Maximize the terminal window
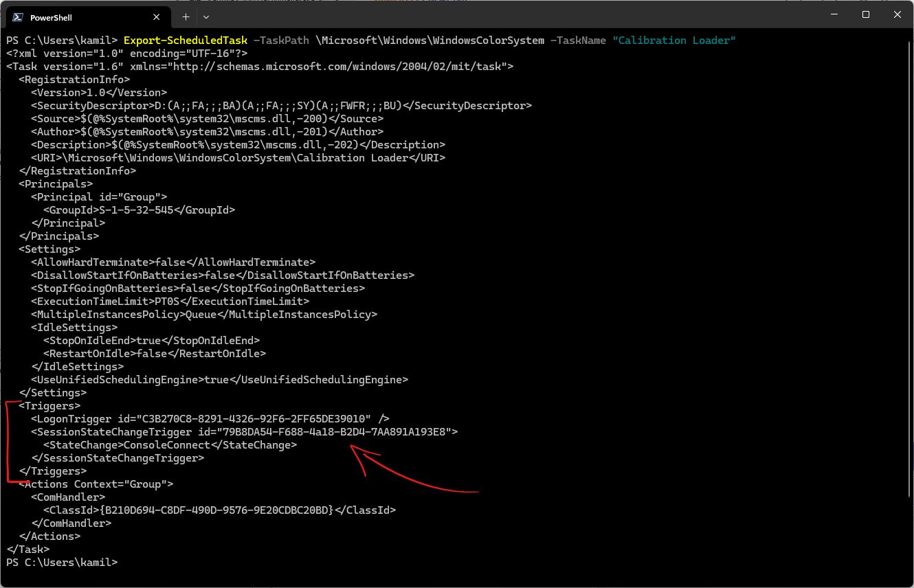 tap(866, 15)
